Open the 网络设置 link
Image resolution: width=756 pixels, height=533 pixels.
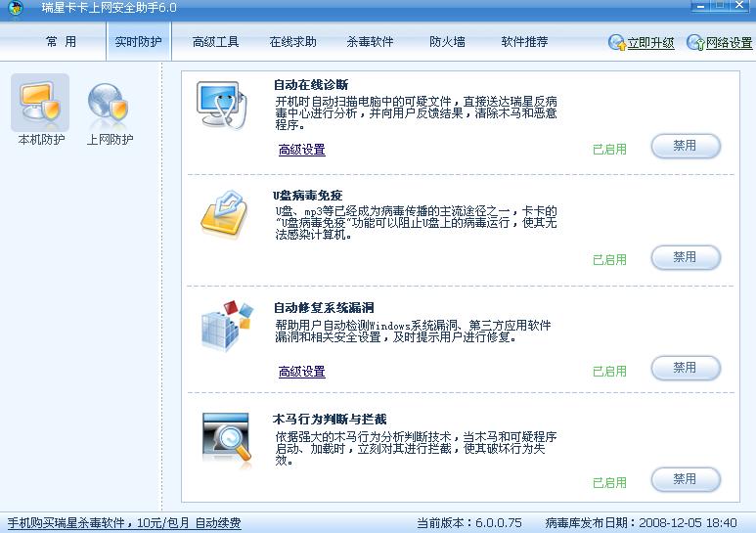[729, 43]
